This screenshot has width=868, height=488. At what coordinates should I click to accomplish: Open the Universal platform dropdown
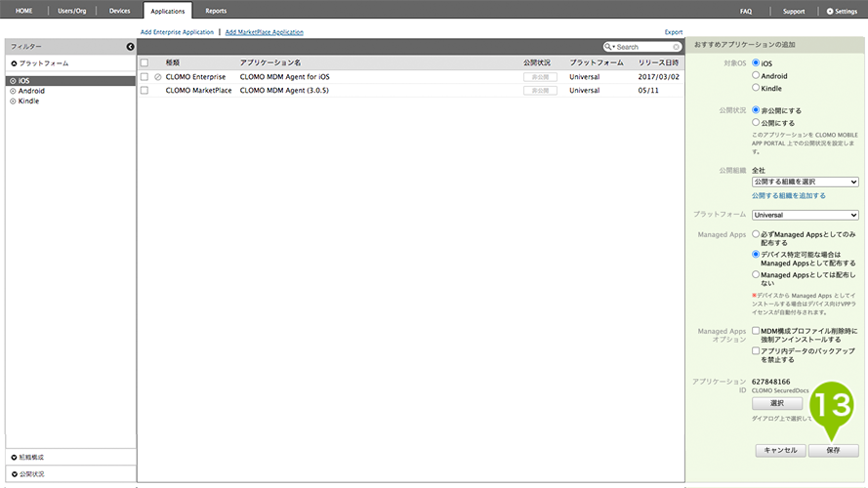pos(806,216)
